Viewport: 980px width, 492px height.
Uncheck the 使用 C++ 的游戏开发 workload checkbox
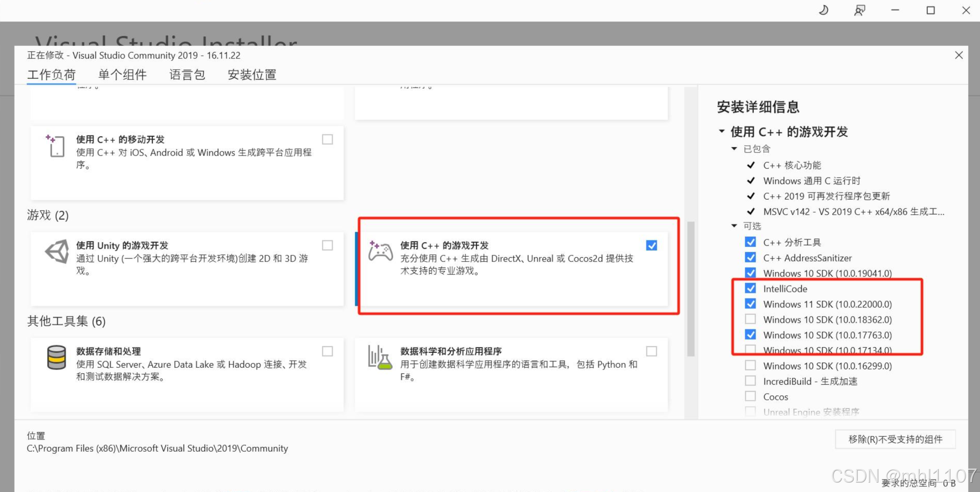coord(651,245)
